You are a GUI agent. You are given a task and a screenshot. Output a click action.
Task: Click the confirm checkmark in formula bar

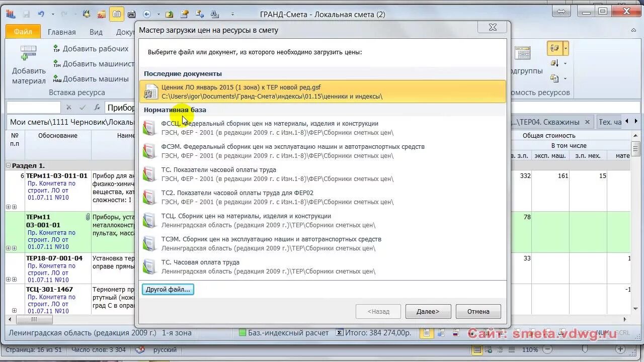tap(83, 108)
